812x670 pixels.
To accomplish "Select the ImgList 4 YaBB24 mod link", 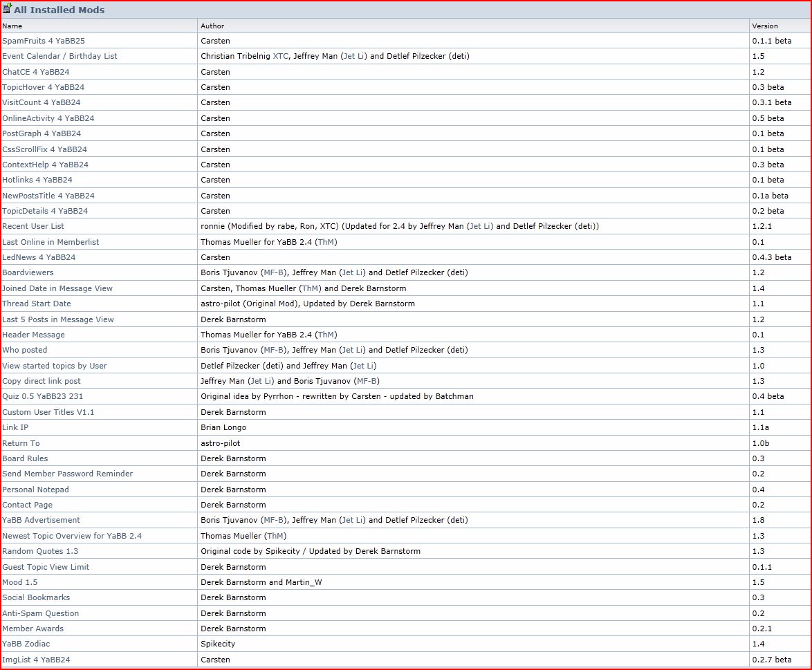I will [x=36, y=660].
